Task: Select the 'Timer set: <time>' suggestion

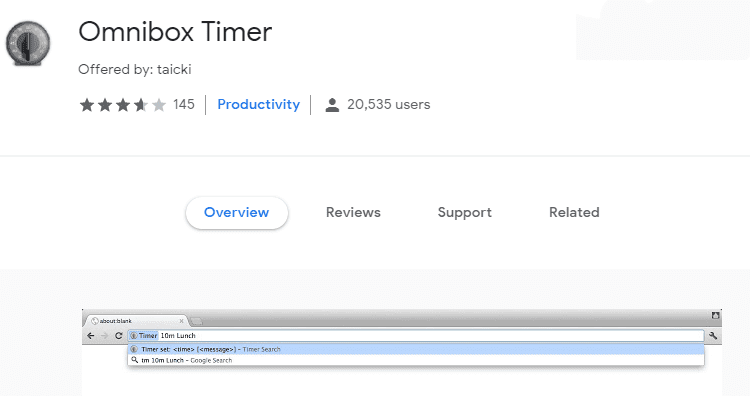Action: pyautogui.click(x=416, y=350)
